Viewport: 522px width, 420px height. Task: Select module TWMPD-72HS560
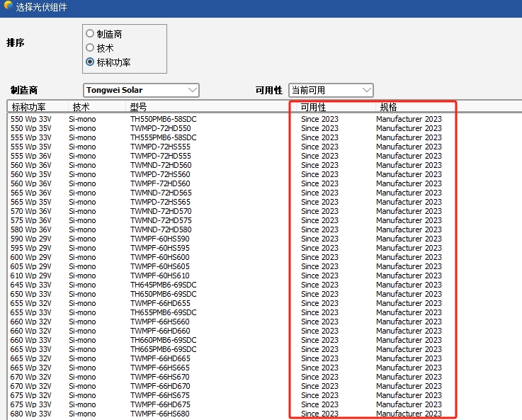pyautogui.click(x=161, y=174)
